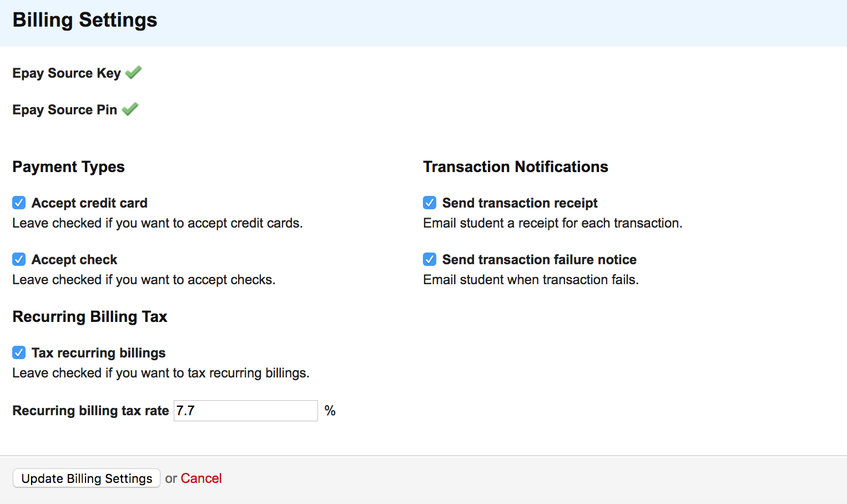Uncheck the Accept credit card checkbox

[x=19, y=203]
